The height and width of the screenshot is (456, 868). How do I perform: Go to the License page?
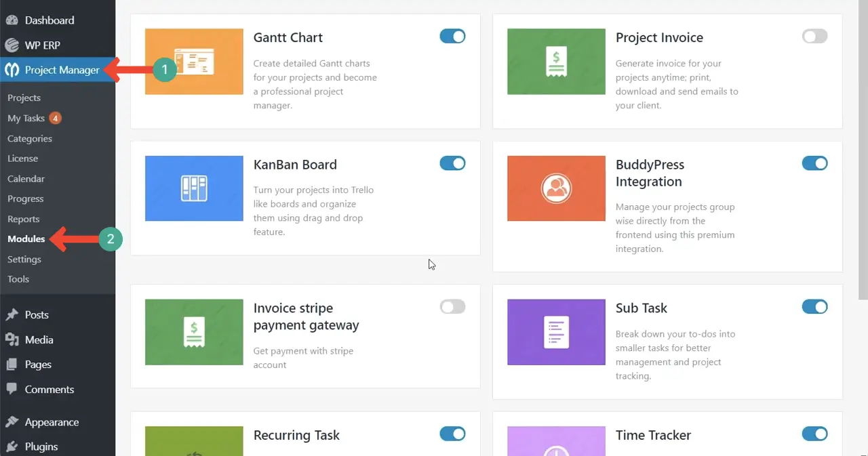(22, 158)
